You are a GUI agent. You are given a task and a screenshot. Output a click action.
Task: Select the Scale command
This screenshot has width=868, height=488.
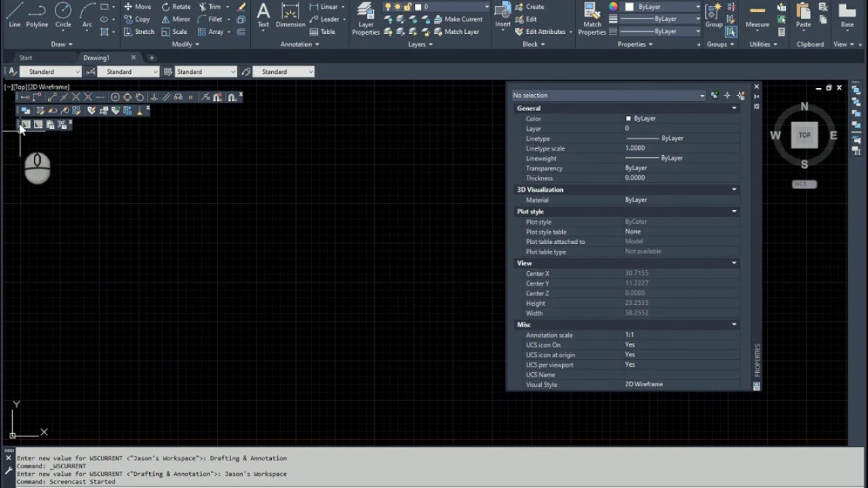click(174, 31)
